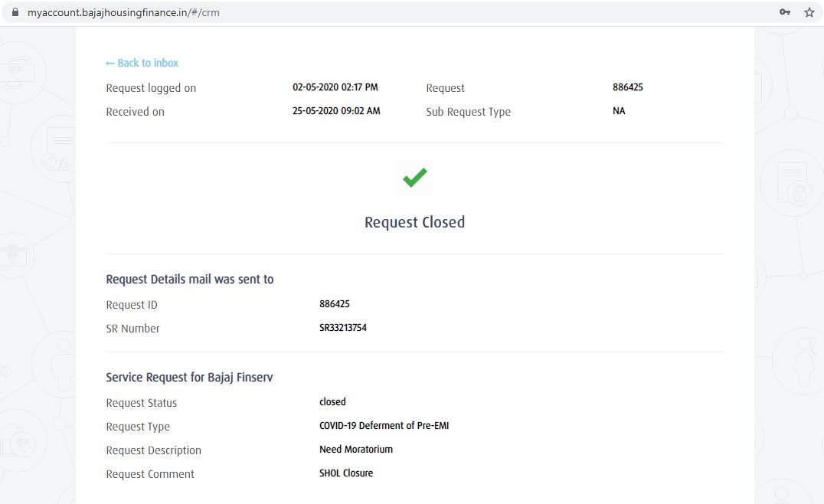This screenshot has width=824, height=504.
Task: Click the SHOL Closure comment
Action: click(x=345, y=473)
